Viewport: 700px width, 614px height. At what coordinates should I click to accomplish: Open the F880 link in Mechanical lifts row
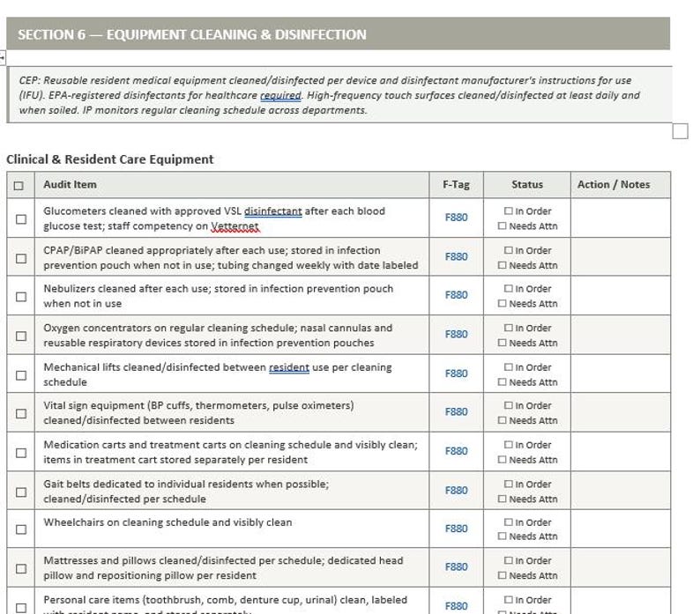[x=457, y=374]
